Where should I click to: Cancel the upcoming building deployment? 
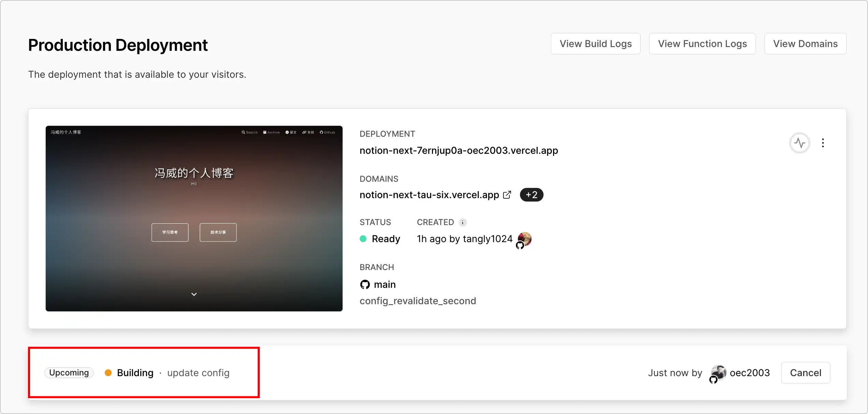pyautogui.click(x=805, y=373)
